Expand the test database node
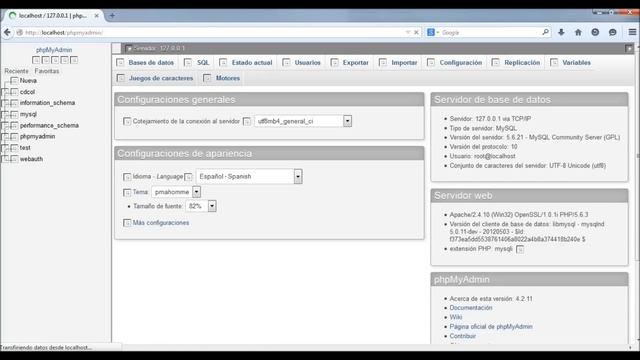 pyautogui.click(x=5, y=148)
